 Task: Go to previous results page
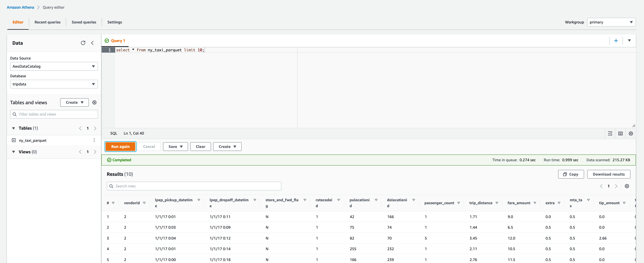coord(601,186)
